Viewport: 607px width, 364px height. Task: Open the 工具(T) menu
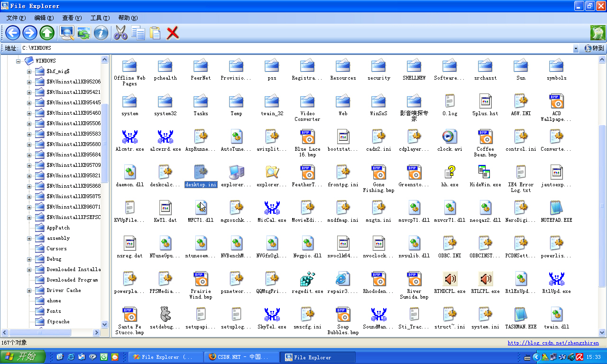[100, 18]
